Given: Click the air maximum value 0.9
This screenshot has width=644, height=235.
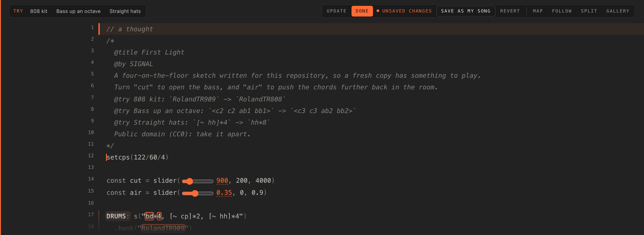Looking at the screenshot, I should 257,193.
